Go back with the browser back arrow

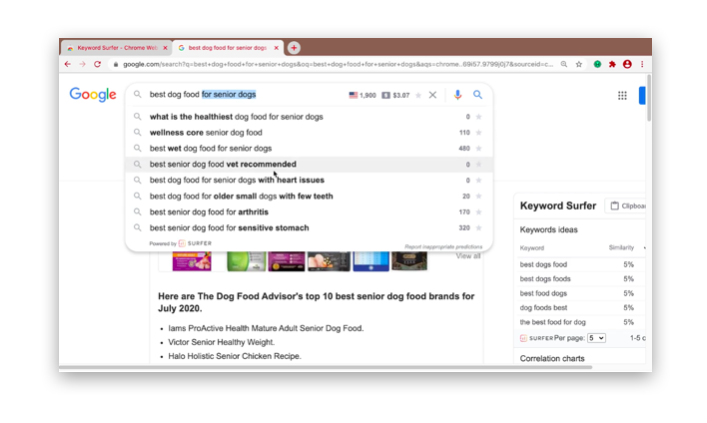click(x=68, y=64)
